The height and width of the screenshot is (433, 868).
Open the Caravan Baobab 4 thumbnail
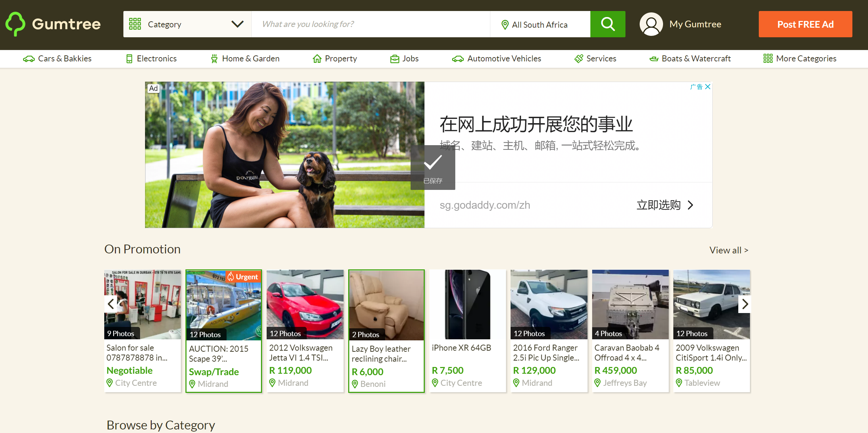[x=630, y=305]
